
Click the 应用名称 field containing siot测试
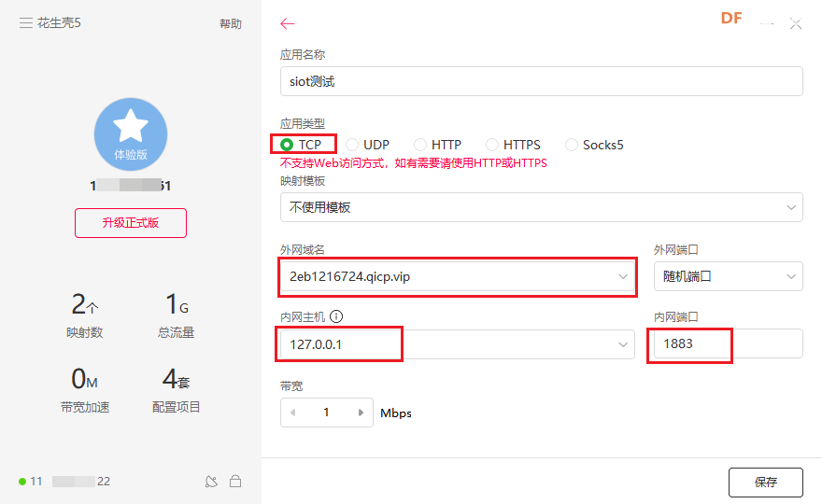541,81
